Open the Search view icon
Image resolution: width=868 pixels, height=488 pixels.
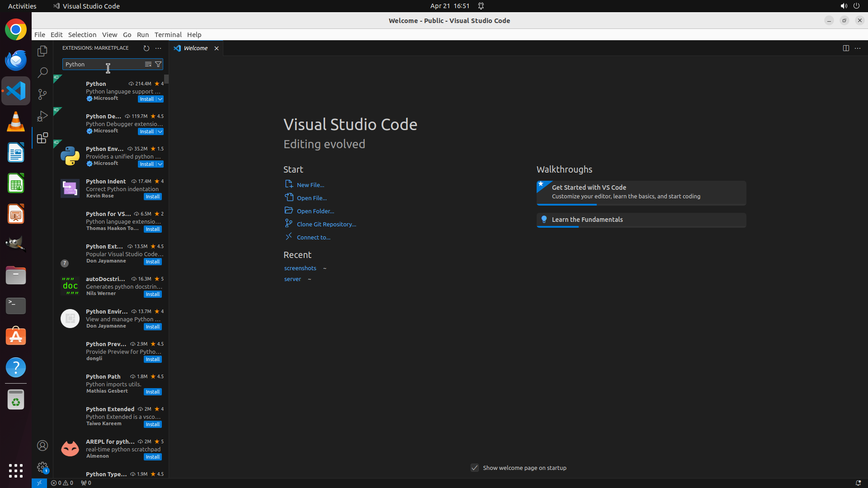(x=42, y=73)
